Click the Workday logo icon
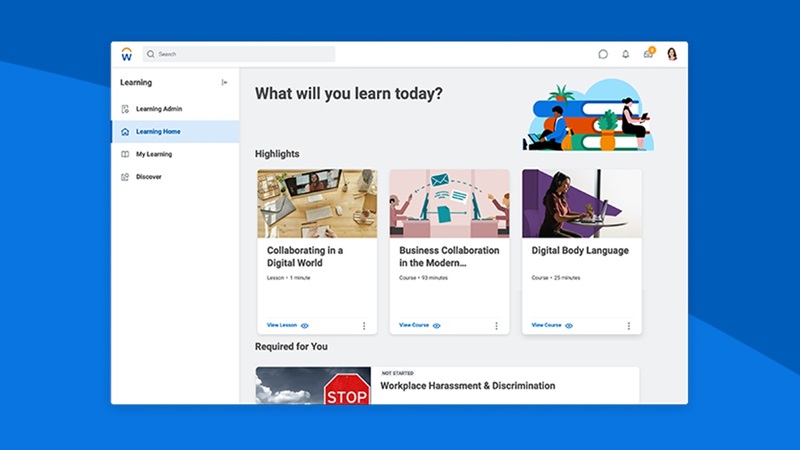 [126, 54]
